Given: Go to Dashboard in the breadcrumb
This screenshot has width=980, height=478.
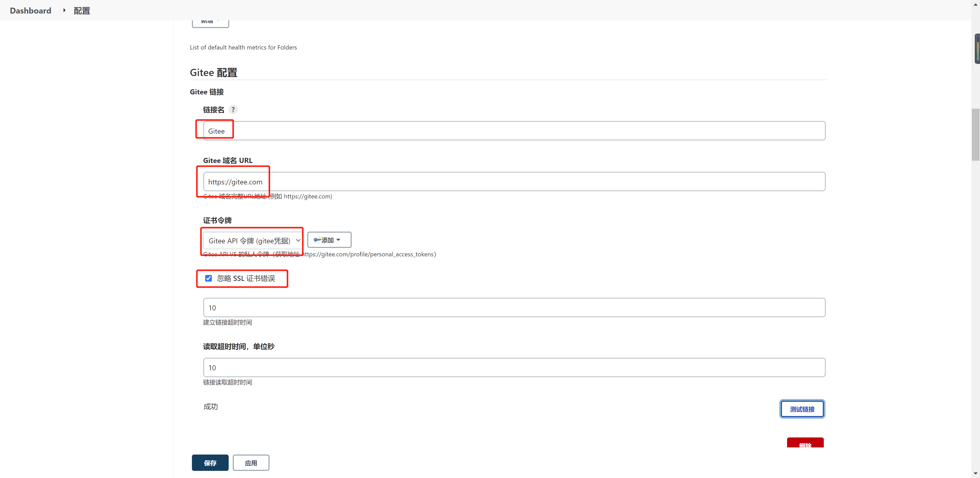Looking at the screenshot, I should (30, 11).
